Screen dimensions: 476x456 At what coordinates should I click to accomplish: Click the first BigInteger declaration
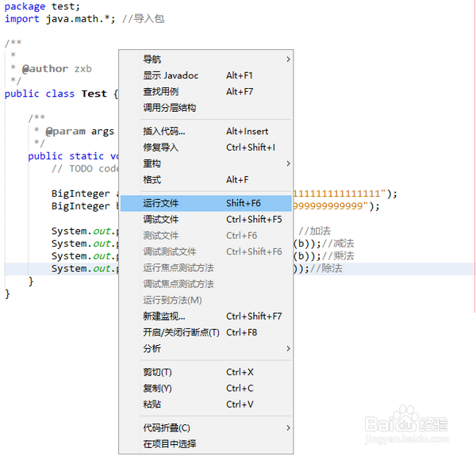(x=80, y=194)
